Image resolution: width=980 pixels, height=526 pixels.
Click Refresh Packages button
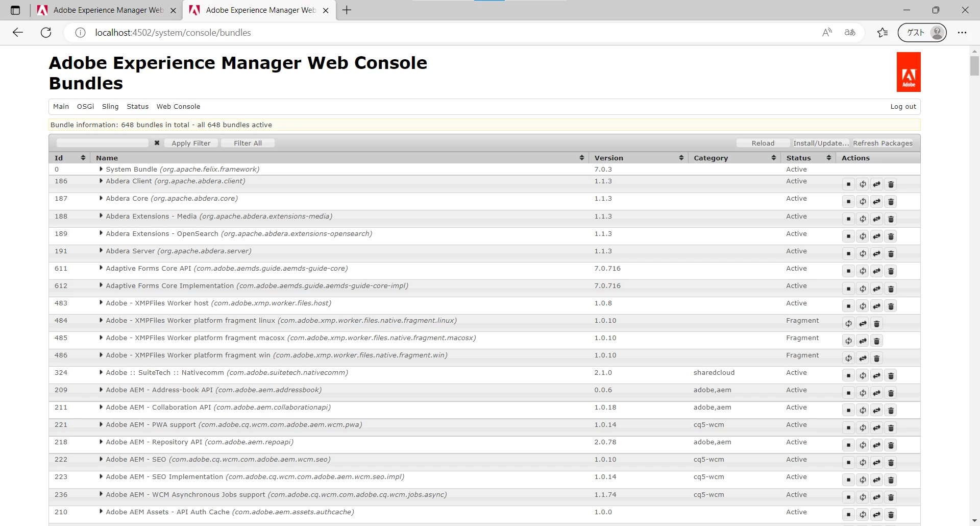click(883, 143)
